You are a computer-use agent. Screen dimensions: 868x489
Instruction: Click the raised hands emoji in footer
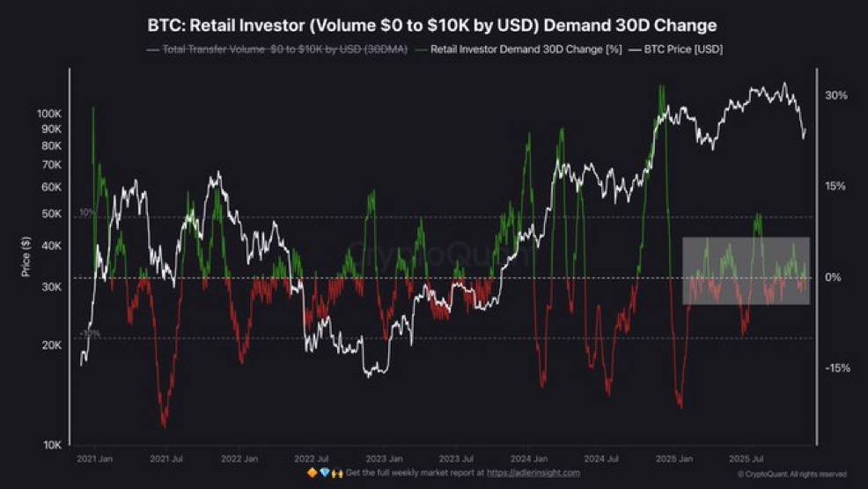click(x=337, y=473)
